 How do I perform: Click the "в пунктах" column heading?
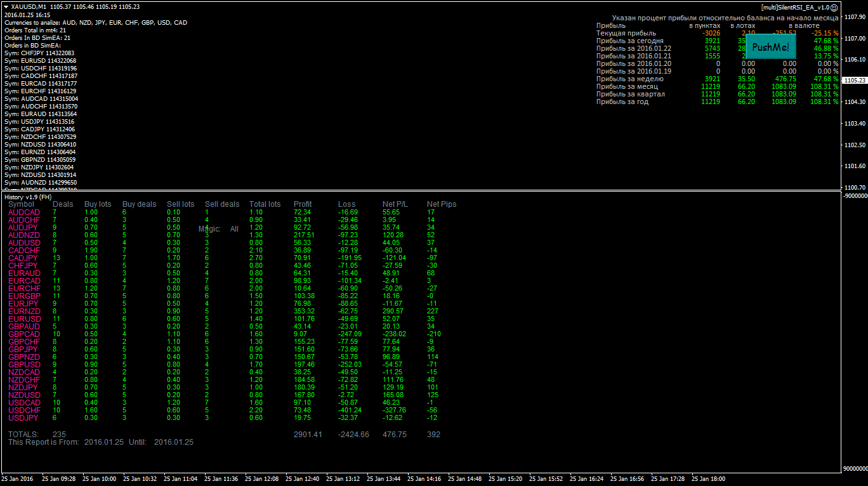click(x=704, y=25)
